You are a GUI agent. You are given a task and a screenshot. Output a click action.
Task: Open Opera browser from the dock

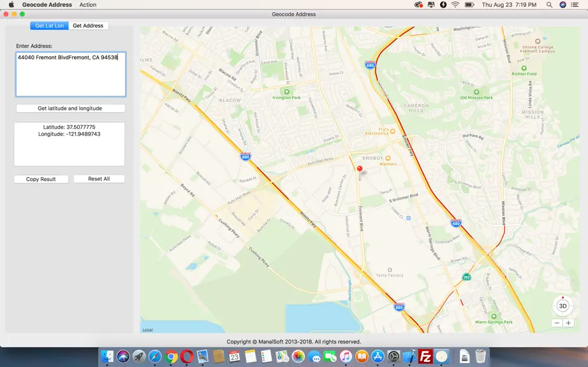(x=187, y=356)
